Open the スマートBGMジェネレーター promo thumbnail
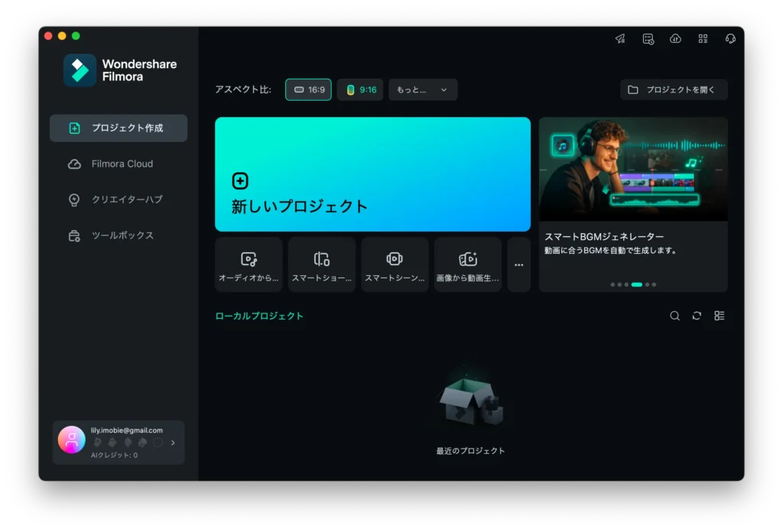This screenshot has height=532, width=783. pos(633,170)
